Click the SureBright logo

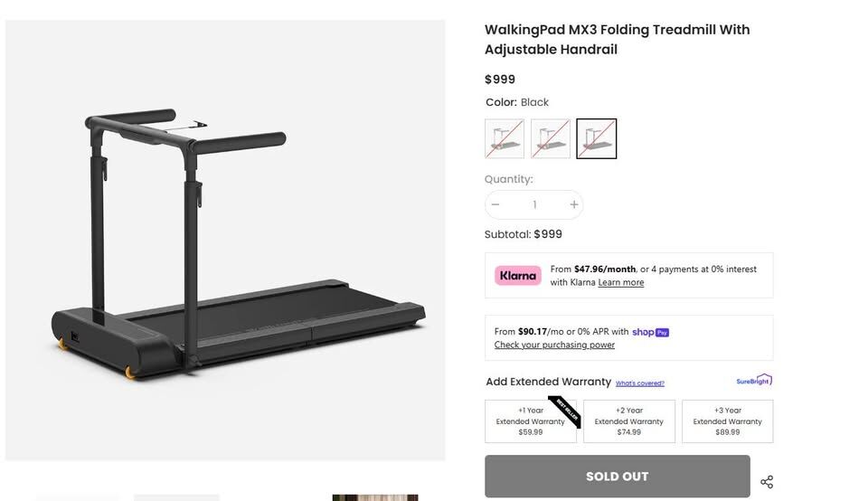click(754, 381)
